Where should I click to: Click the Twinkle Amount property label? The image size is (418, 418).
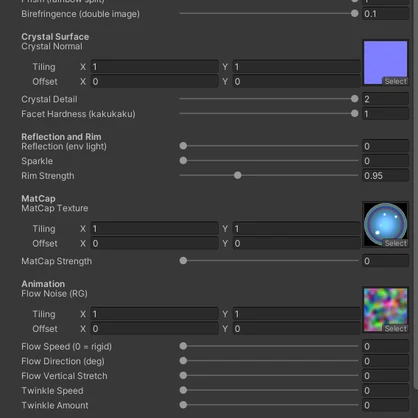(x=55, y=405)
